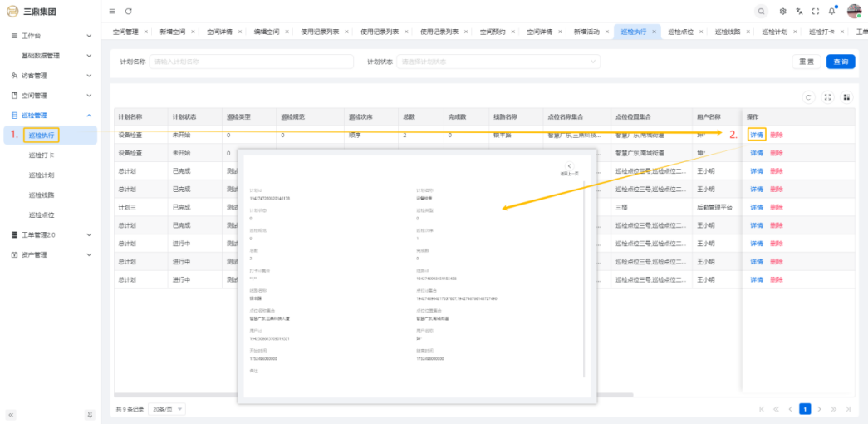Screen dimensions: 868x424
Task: Expand the 空间管理 sidebar menu
Action: [50, 96]
